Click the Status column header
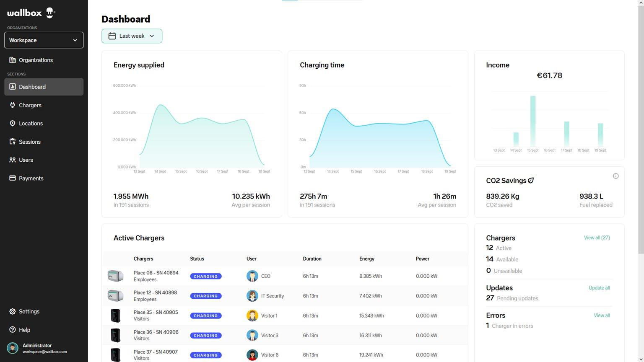 coord(197,259)
